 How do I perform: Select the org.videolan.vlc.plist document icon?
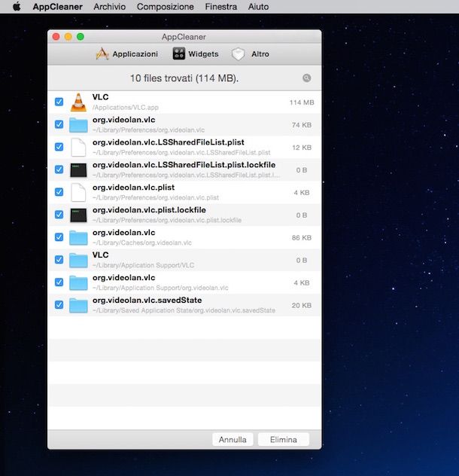pyautogui.click(x=78, y=192)
